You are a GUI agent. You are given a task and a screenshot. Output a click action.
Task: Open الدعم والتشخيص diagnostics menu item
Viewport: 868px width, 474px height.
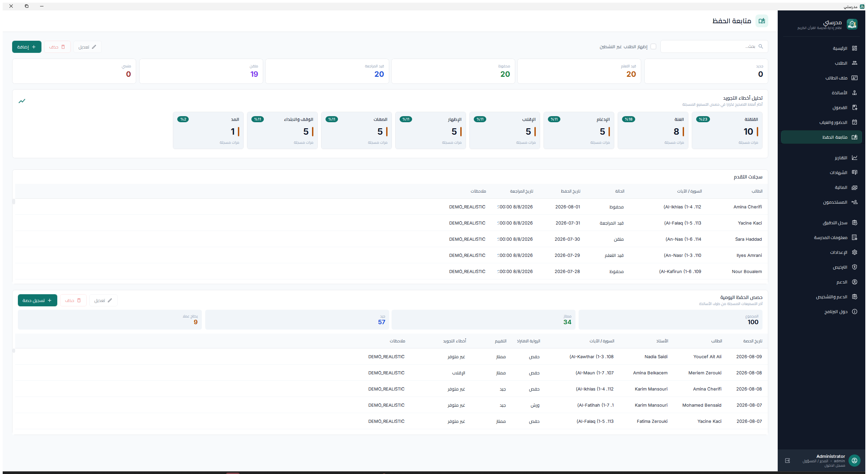pos(821,297)
